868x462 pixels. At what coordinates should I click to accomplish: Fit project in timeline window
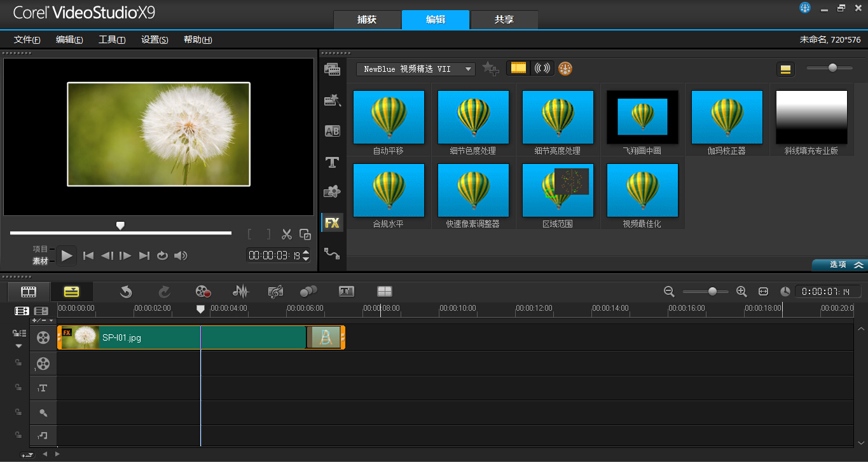(763, 291)
